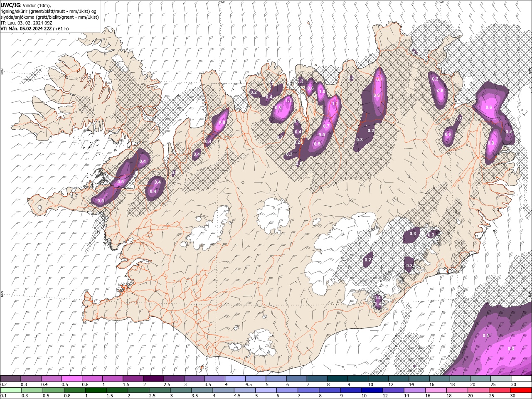Viewport: 532px width, 399px height.
Task: Click the 'slydda/snjókoma (grátt/bleikt/grænt - mm/1klst)' line
Action: point(49,17)
